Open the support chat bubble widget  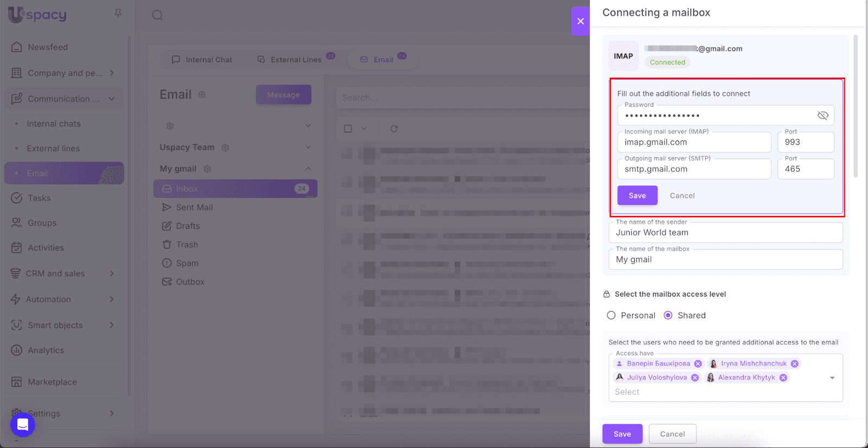(x=23, y=424)
